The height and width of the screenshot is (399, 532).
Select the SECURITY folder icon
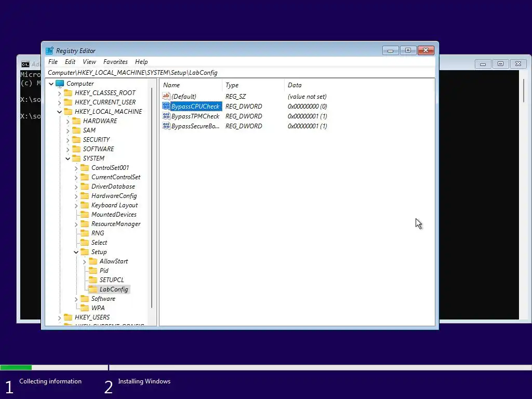click(x=76, y=139)
